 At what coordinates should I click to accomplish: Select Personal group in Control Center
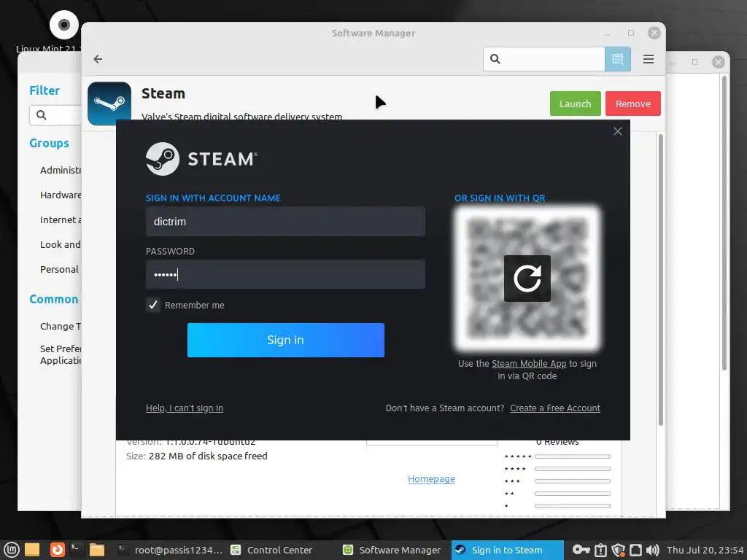pyautogui.click(x=60, y=269)
